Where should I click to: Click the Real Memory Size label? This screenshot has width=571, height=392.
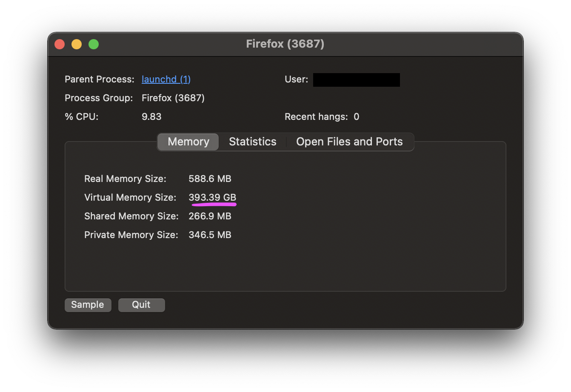[x=125, y=179]
